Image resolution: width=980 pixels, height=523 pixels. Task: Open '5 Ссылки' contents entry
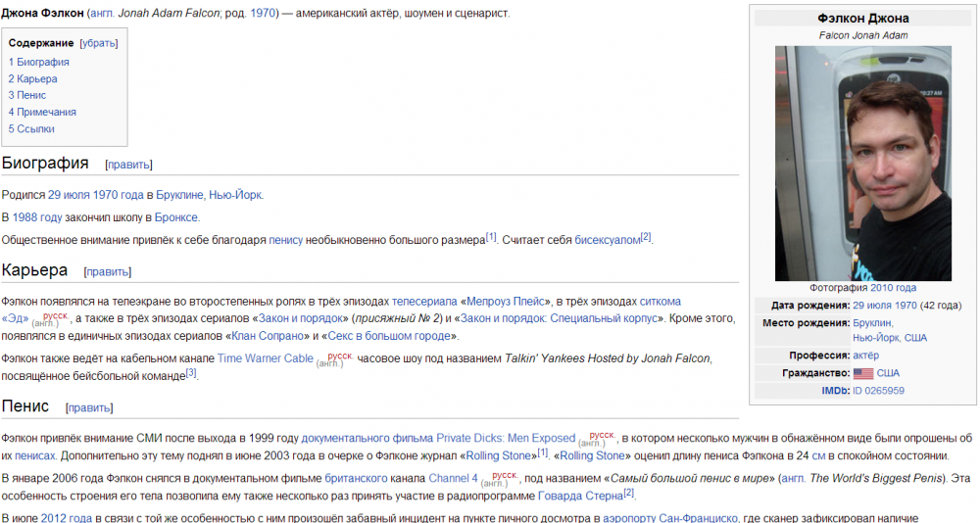[31, 128]
